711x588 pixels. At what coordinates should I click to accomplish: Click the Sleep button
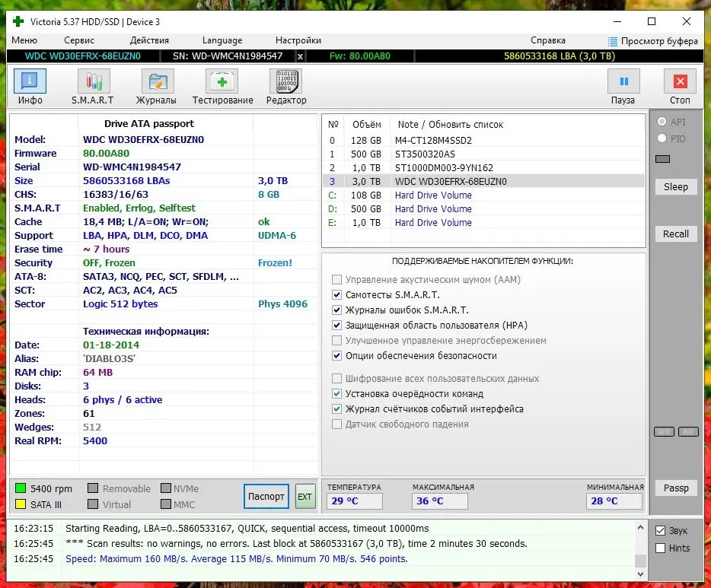[676, 186]
